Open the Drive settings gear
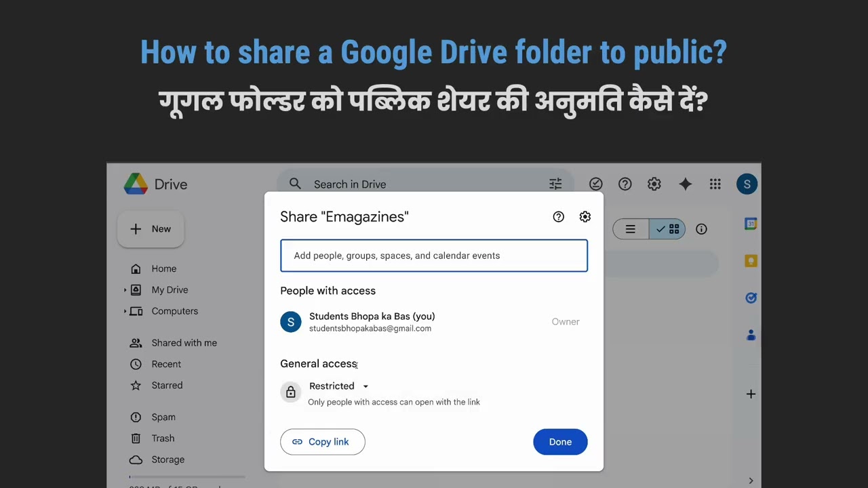Viewport: 868px width, 488px height. (654, 184)
